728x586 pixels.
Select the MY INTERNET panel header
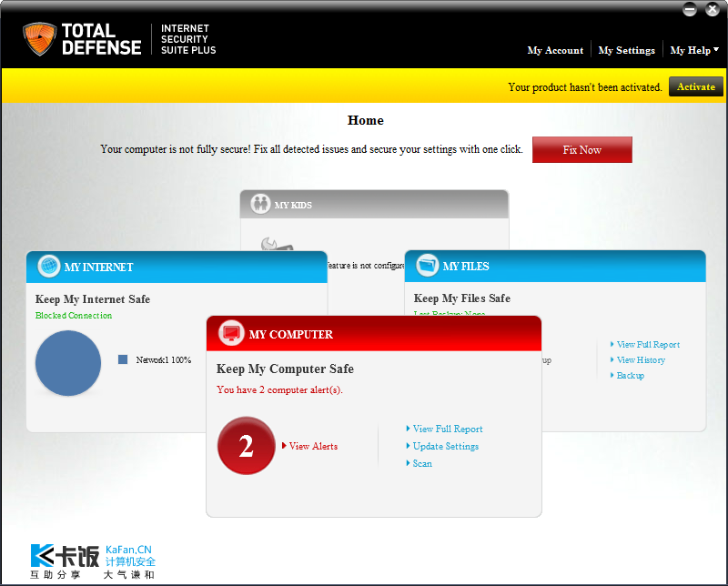(177, 267)
